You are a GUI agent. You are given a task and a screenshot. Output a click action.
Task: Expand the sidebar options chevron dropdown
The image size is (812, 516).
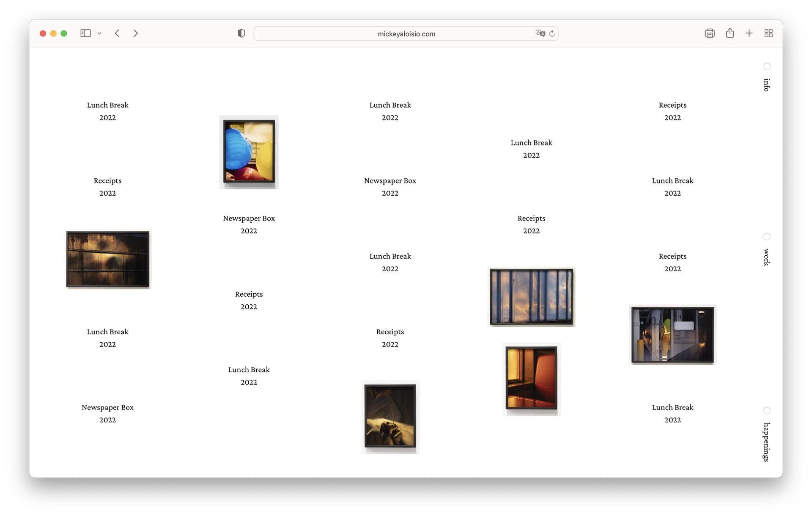point(99,33)
